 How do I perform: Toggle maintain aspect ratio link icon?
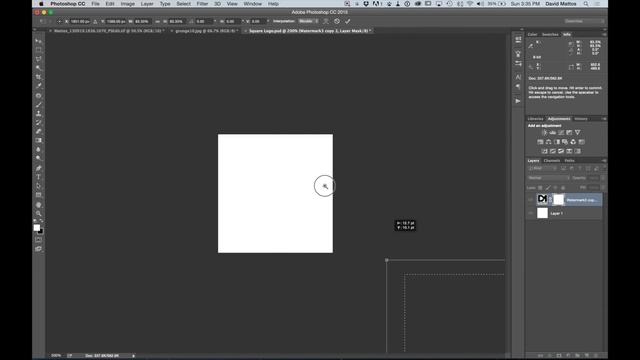click(x=158, y=21)
